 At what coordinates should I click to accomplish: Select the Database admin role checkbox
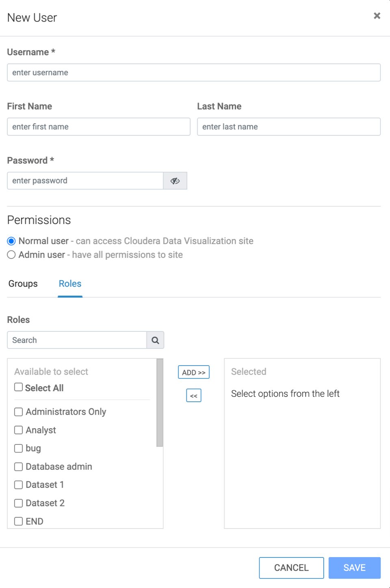[x=19, y=467]
